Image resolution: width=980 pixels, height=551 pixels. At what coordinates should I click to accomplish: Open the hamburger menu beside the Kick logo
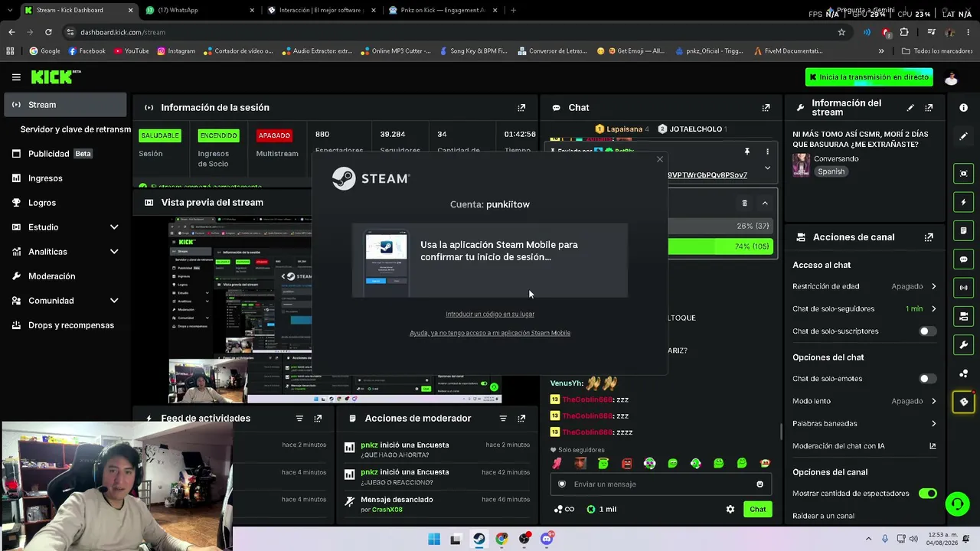[16, 77]
